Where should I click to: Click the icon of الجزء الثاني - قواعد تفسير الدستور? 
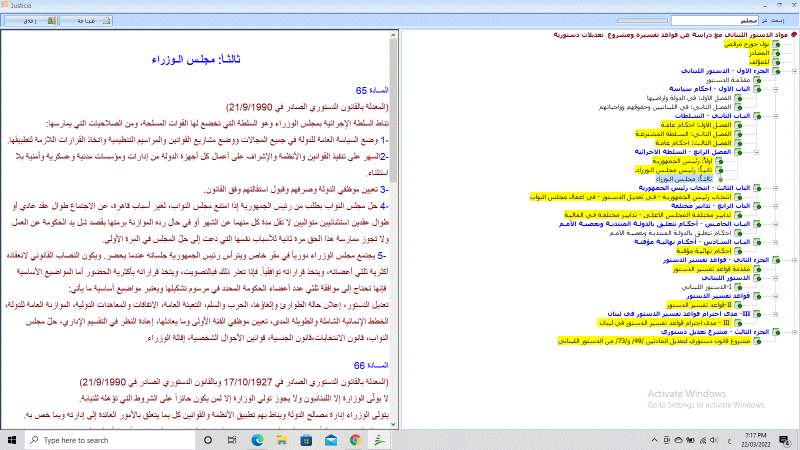[x=776, y=260]
